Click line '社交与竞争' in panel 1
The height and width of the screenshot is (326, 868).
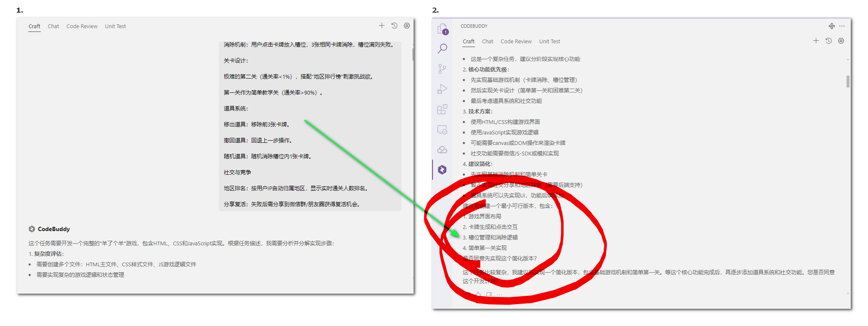click(237, 172)
